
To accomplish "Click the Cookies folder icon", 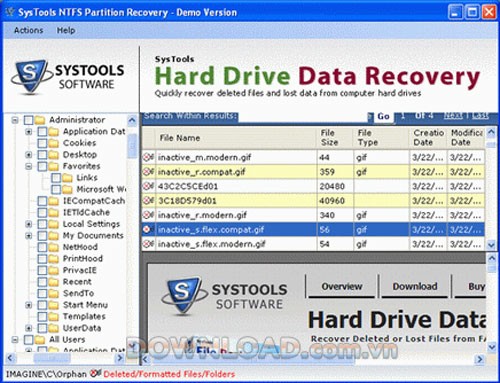I will (x=53, y=143).
